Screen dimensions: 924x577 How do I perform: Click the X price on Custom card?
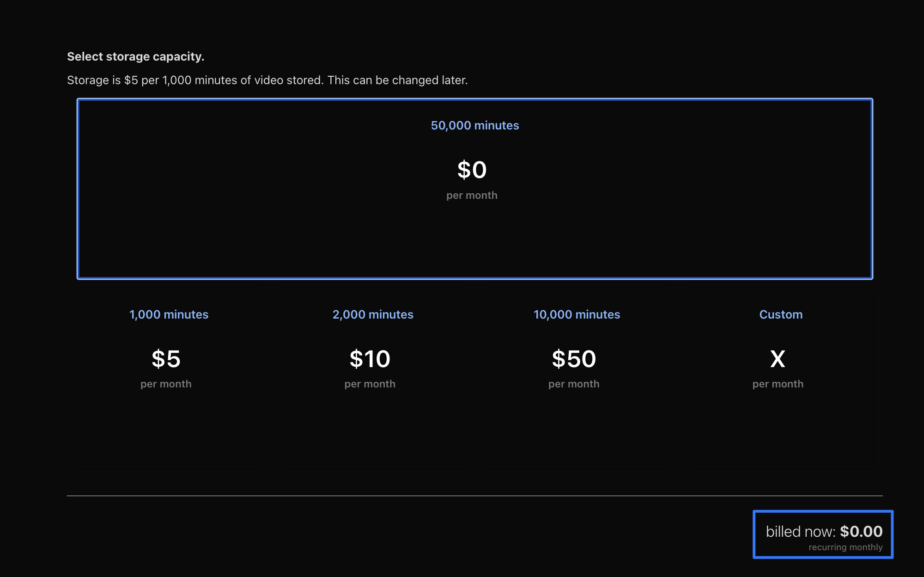coord(778,359)
